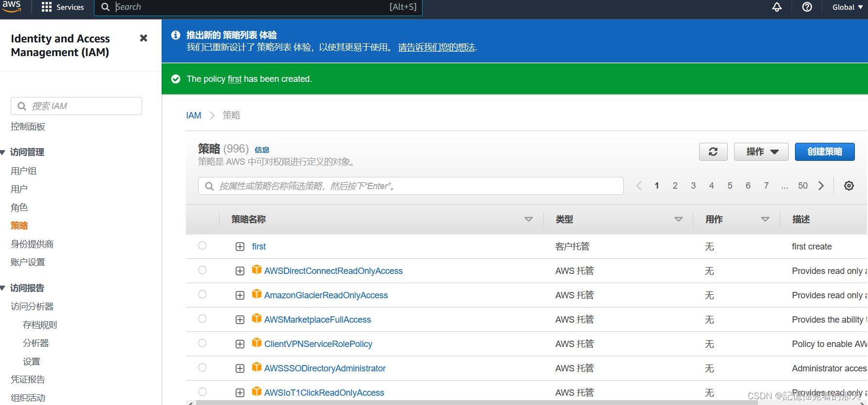Go to page 3 of policies

(693, 186)
